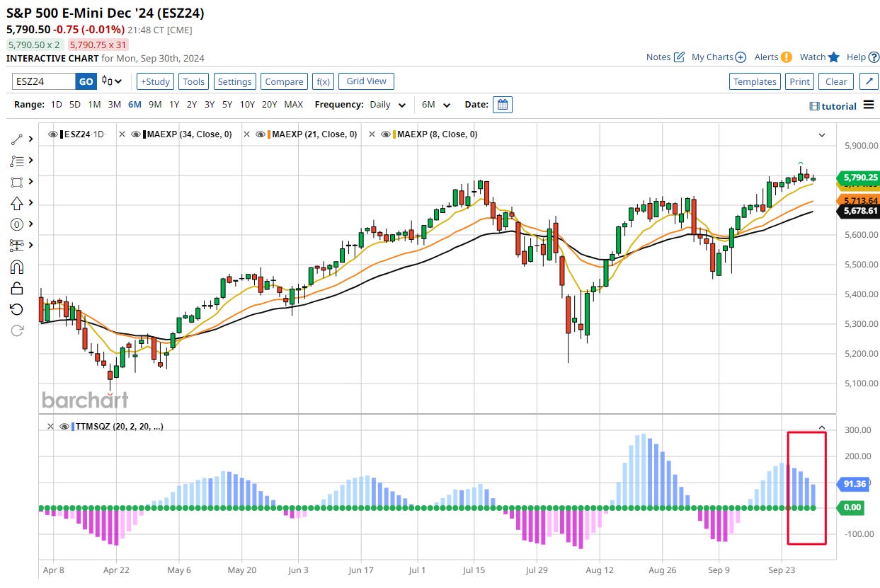Open chart Settings
Screen dimensions: 880x588
(x=235, y=81)
